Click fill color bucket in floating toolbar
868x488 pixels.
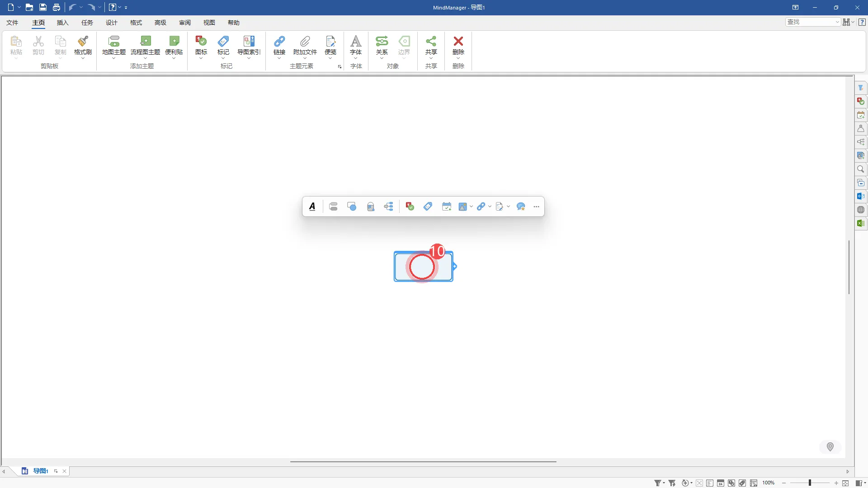click(x=370, y=206)
